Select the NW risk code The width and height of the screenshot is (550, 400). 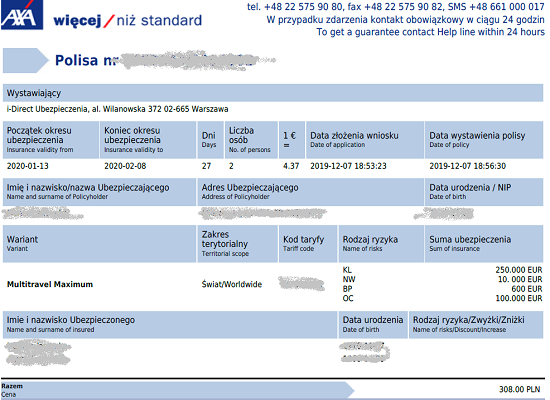(349, 279)
